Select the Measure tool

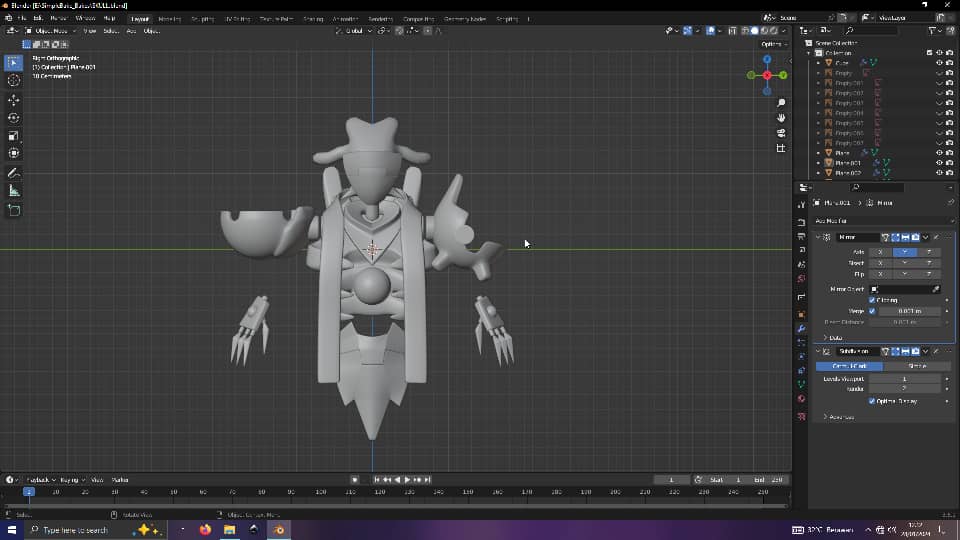click(13, 191)
